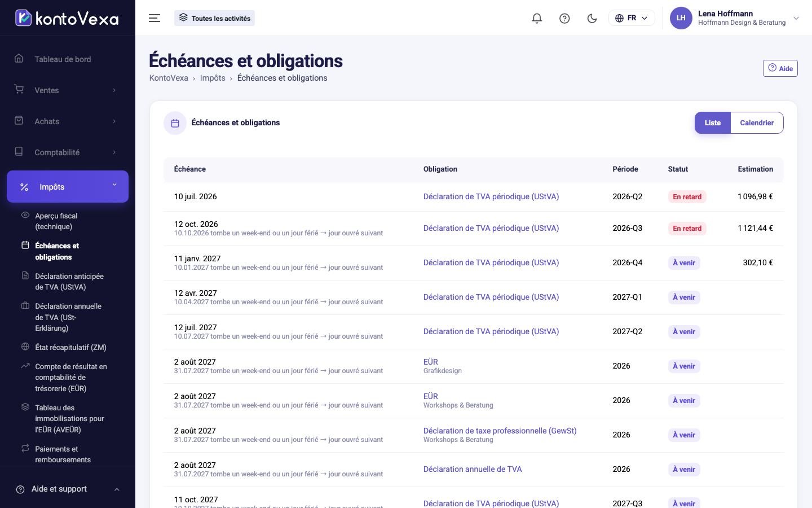
Task: Open the notifications bell
Action: pos(537,18)
